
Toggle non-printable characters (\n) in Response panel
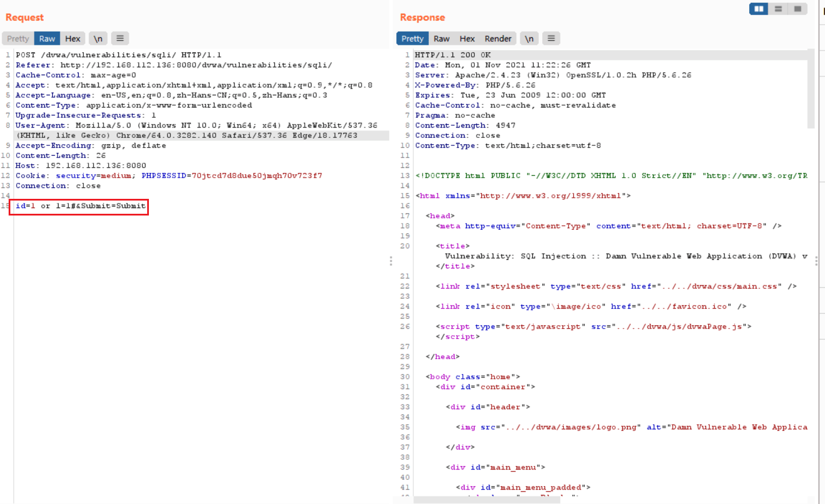point(529,39)
